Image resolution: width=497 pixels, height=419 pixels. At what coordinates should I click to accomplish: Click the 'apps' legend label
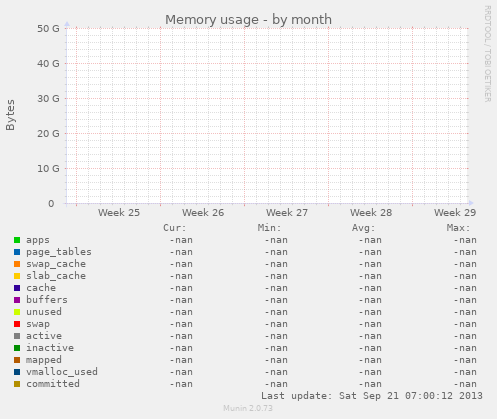pos(38,240)
